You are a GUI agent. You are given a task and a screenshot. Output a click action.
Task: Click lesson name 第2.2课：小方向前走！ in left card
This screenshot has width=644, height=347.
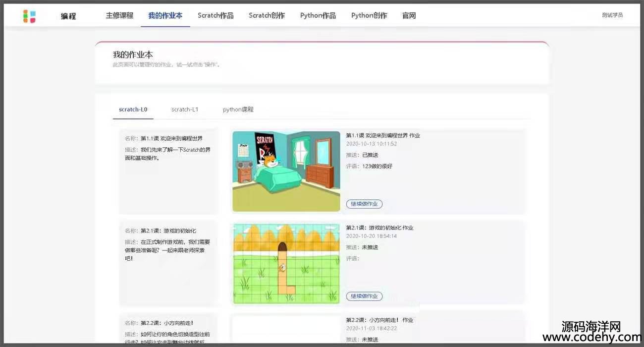coord(167,323)
